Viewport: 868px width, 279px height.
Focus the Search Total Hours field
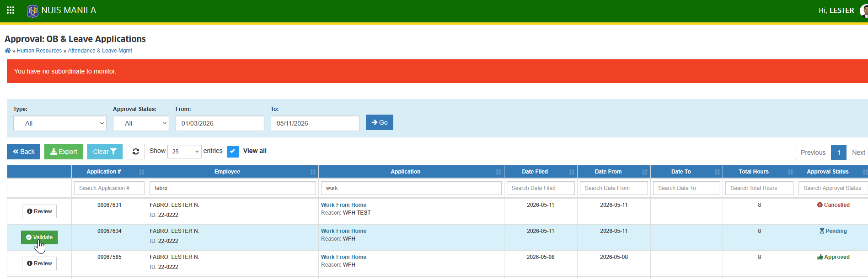(x=759, y=188)
